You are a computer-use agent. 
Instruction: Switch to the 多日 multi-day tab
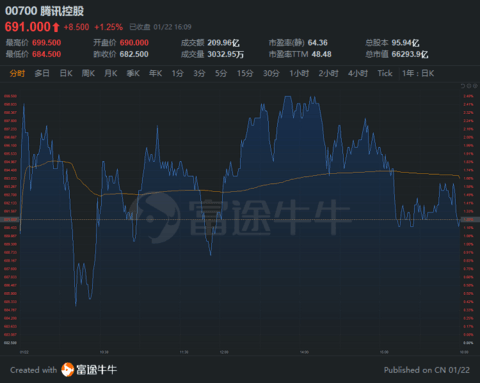pyautogui.click(x=42, y=73)
